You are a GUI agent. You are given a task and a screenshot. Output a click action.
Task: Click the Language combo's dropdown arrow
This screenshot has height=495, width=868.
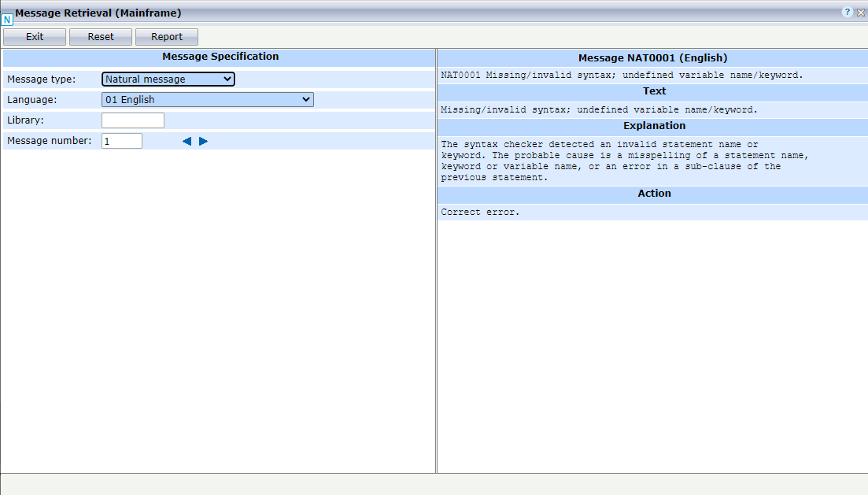pos(305,99)
